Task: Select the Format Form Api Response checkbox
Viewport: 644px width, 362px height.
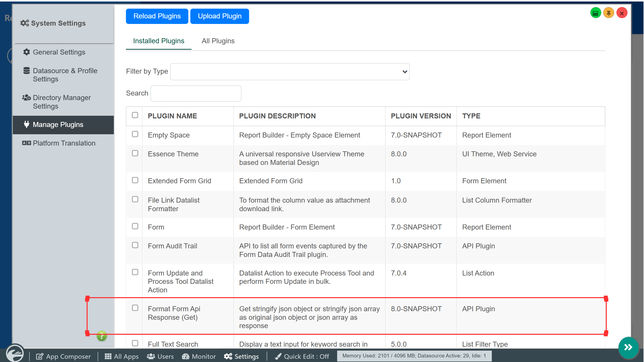Action: tap(135, 308)
